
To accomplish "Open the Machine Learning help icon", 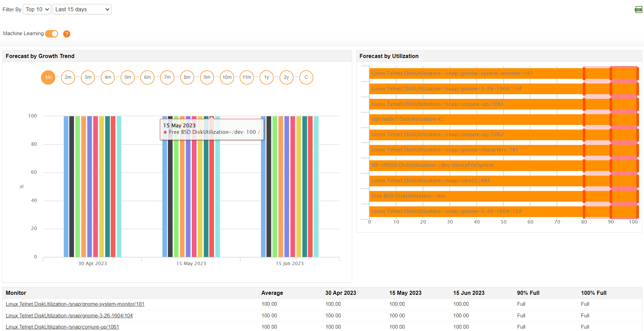I will click(67, 34).
